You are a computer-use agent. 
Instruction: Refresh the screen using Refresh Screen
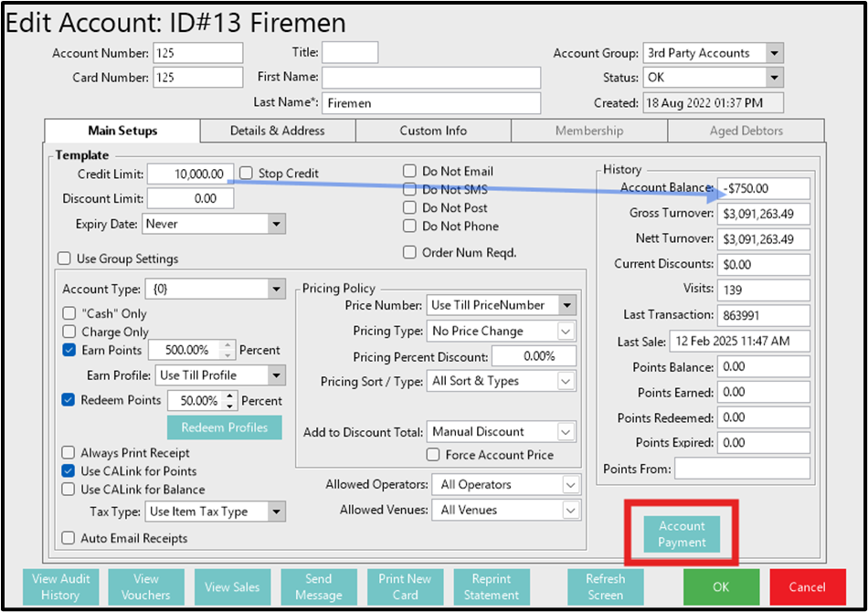605,586
